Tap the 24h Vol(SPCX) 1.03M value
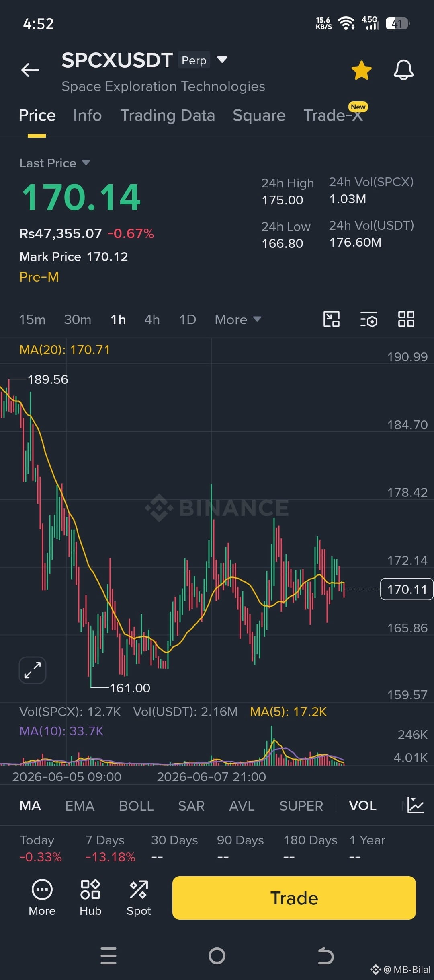 (x=348, y=199)
